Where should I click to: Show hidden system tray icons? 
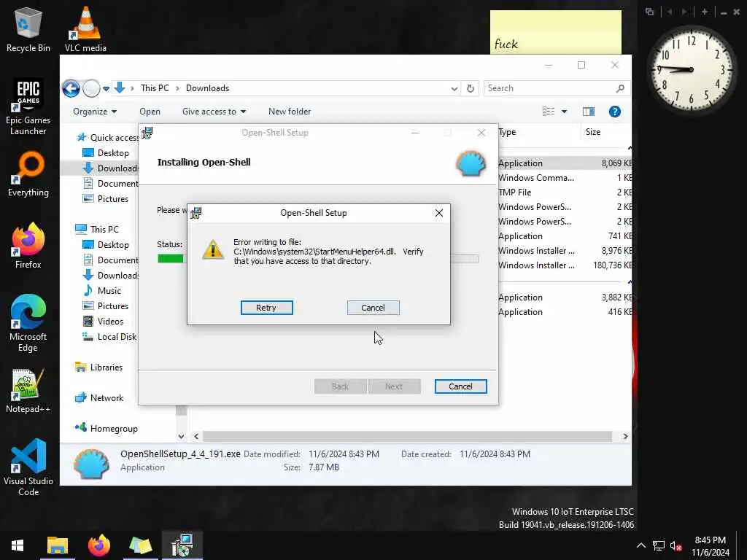640,545
